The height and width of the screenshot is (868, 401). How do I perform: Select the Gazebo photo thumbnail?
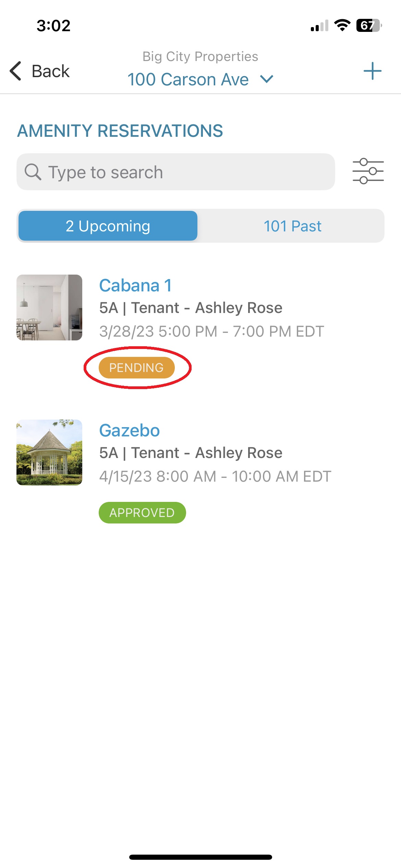[x=49, y=453]
